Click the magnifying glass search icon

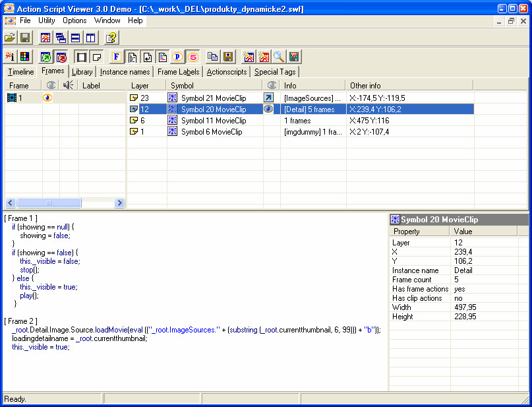click(279, 57)
